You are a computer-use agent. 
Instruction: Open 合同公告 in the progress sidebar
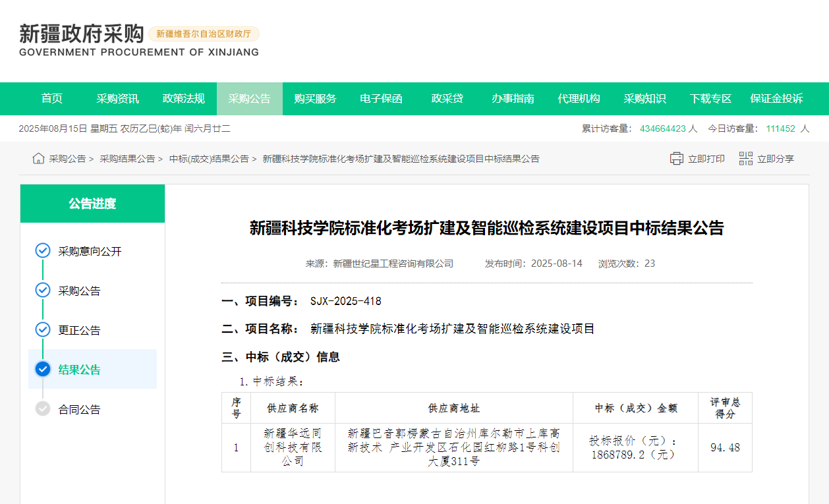click(80, 410)
